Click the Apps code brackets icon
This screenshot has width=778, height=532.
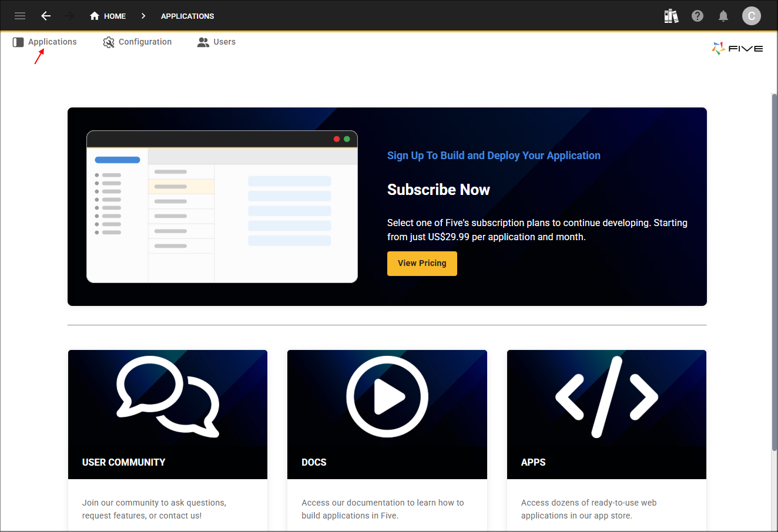point(607,397)
